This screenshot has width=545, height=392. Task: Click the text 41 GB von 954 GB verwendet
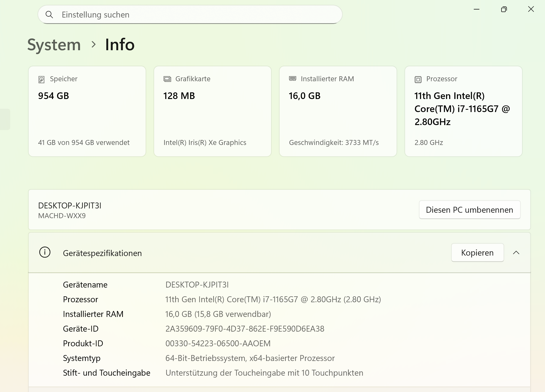click(84, 143)
